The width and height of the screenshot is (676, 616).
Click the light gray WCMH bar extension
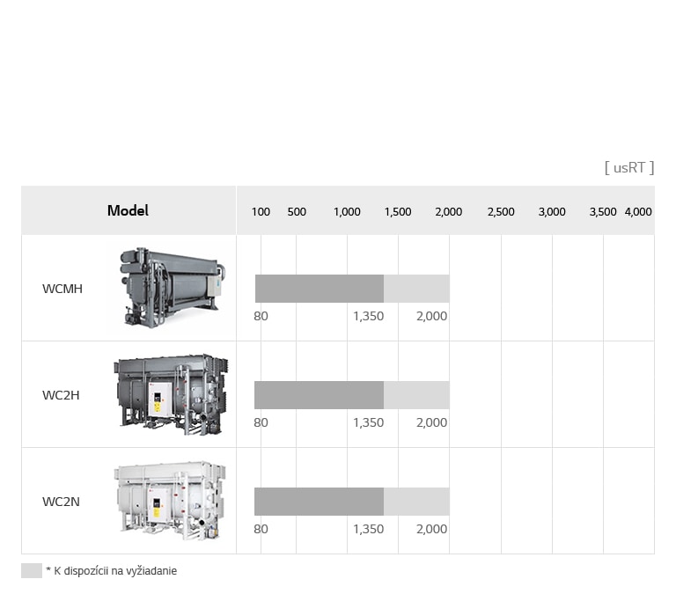pos(416,289)
